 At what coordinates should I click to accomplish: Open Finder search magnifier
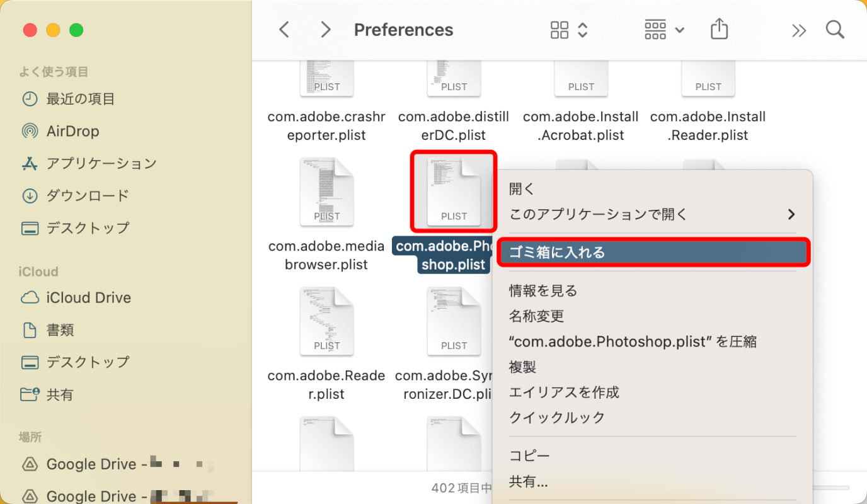[835, 30]
